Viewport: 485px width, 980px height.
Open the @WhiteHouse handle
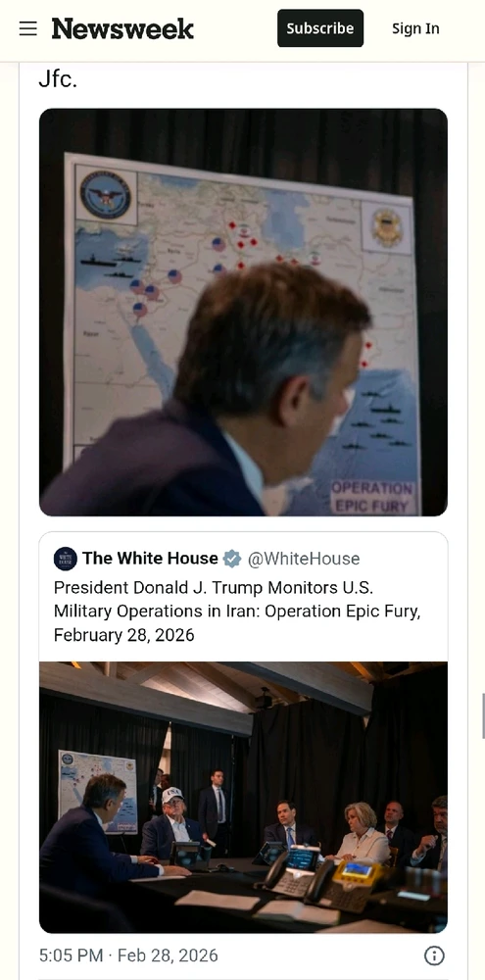tap(304, 559)
